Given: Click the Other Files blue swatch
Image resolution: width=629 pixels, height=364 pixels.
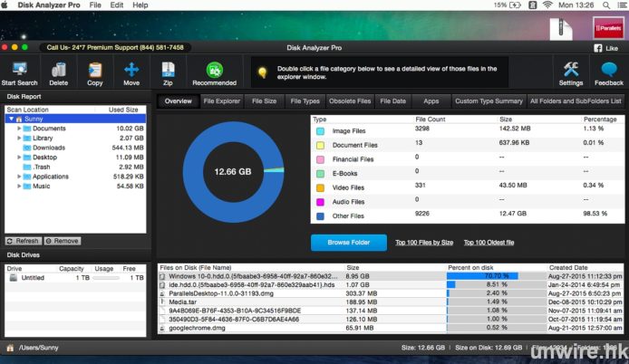Looking at the screenshot, I should click(x=320, y=216).
